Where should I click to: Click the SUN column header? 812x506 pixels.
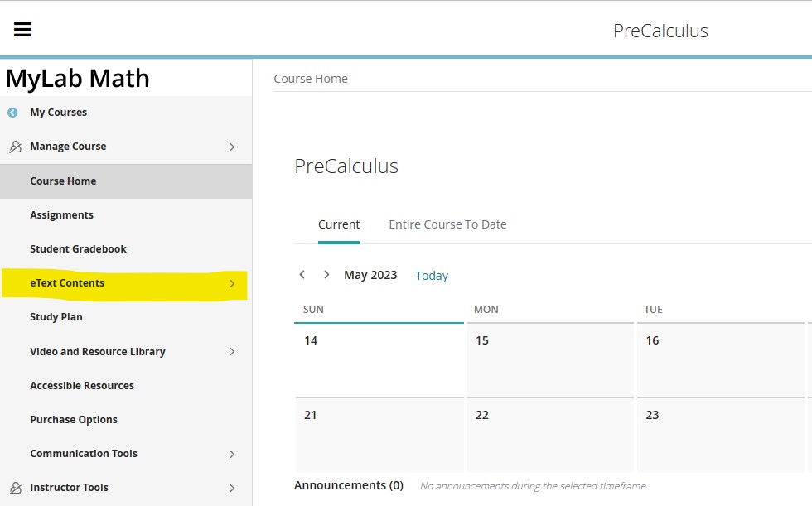pos(313,310)
